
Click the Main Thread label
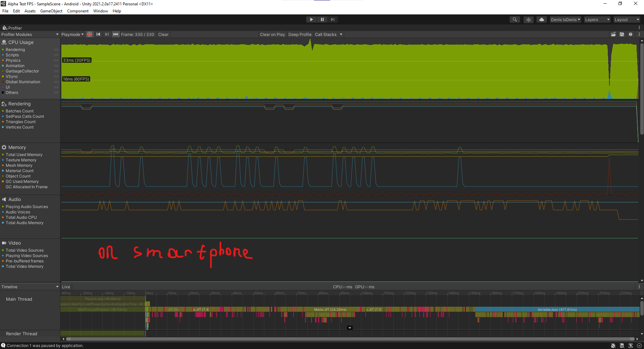click(19, 299)
